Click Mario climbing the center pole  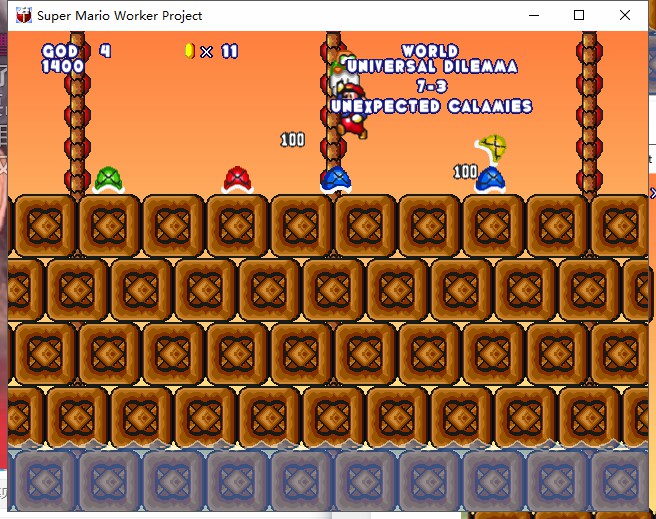pyautogui.click(x=353, y=111)
